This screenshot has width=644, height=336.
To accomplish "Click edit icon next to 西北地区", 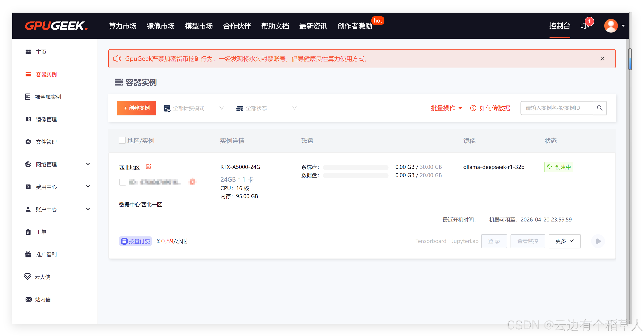I will click(148, 167).
